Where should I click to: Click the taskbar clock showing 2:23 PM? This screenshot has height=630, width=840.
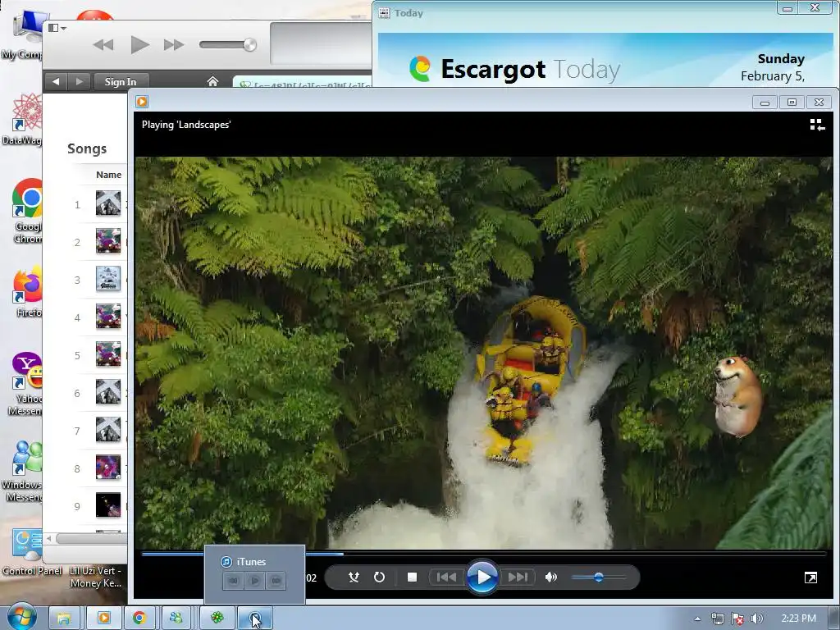798,619
